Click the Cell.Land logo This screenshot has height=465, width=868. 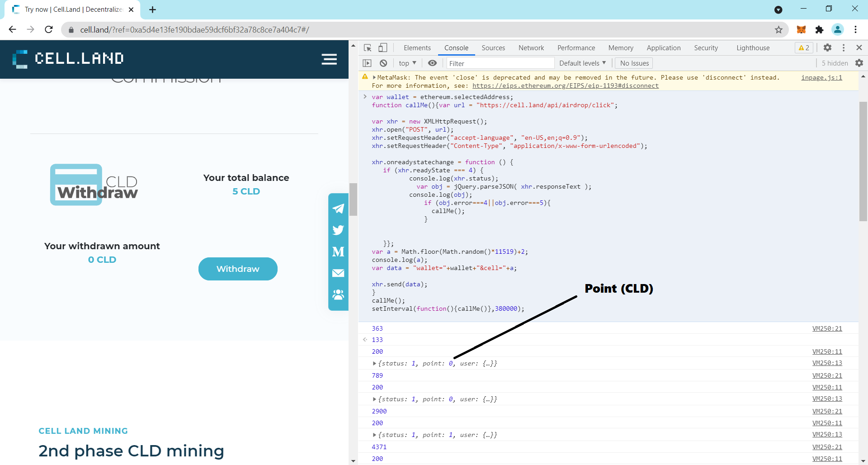(x=68, y=59)
